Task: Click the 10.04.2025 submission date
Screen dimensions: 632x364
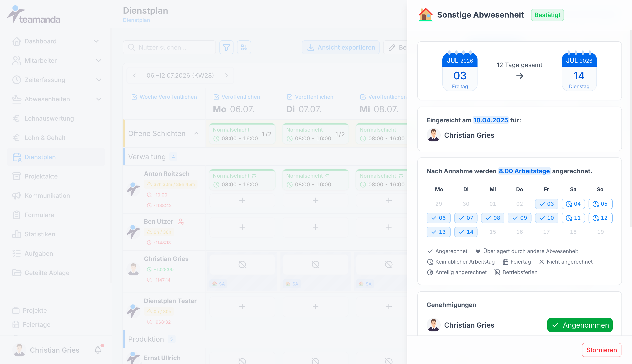Action: (x=490, y=120)
